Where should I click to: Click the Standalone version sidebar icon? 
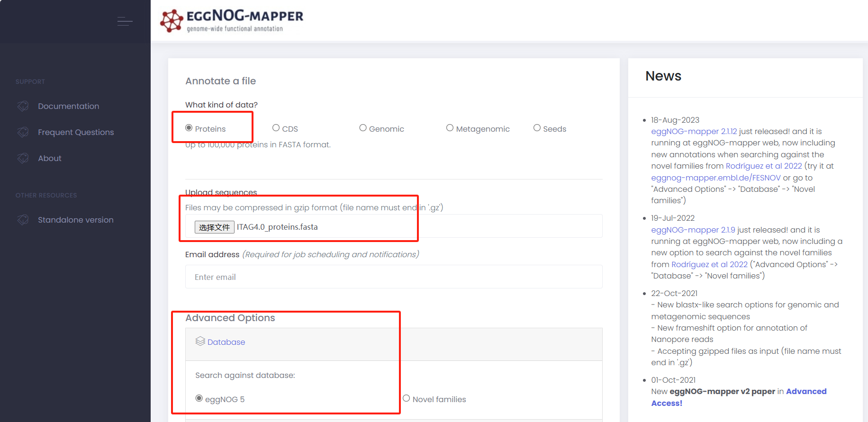pos(23,220)
